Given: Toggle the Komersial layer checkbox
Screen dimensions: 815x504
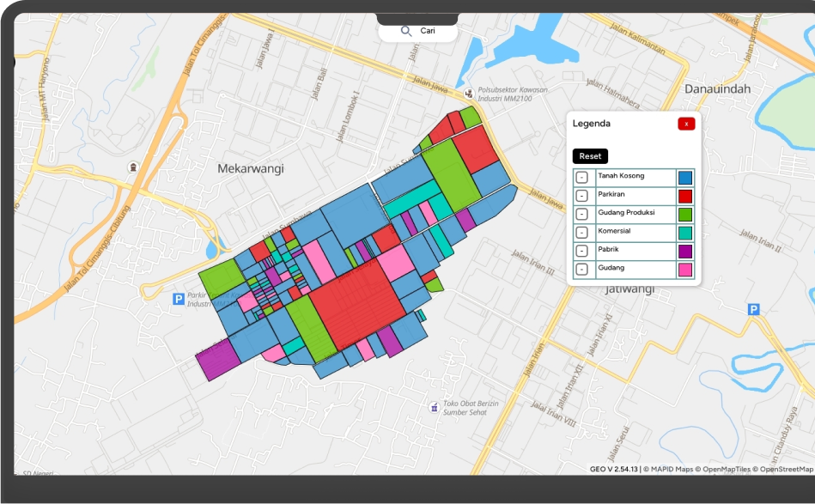Looking at the screenshot, I should point(581,233).
